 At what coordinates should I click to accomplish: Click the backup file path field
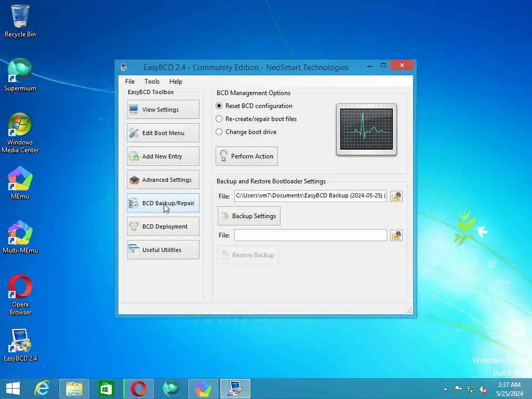coord(311,196)
